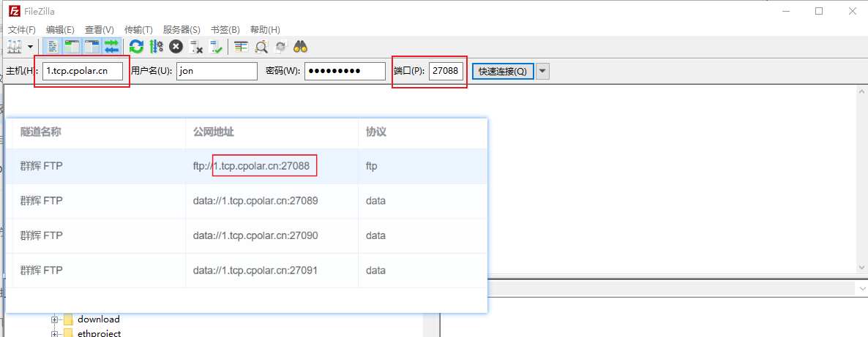This screenshot has width=868, height=337.
Task: Reconnect to the last used server
Action: pos(216,47)
